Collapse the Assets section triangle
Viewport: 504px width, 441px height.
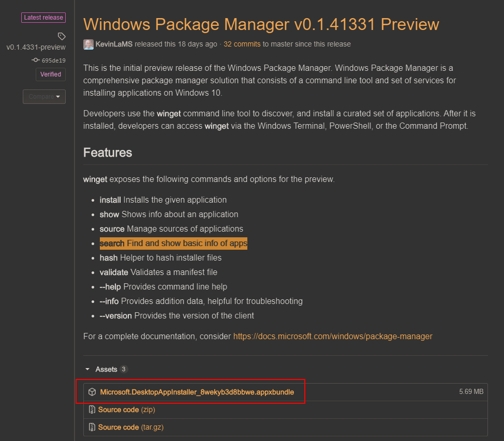point(87,369)
